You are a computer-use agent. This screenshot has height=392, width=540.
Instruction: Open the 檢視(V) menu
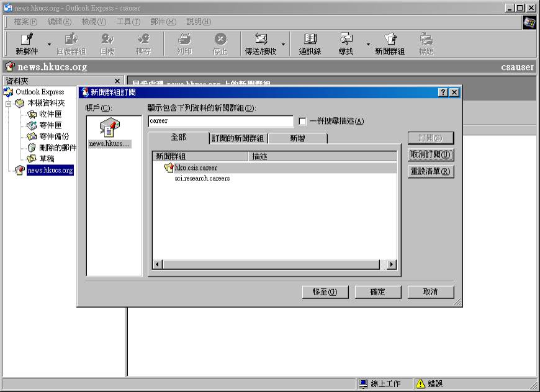(x=94, y=22)
